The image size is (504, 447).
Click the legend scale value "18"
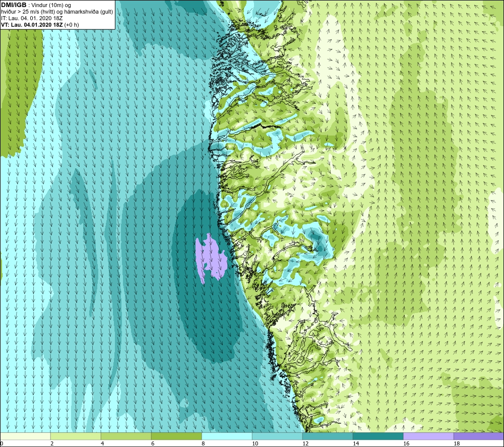tap(457, 444)
